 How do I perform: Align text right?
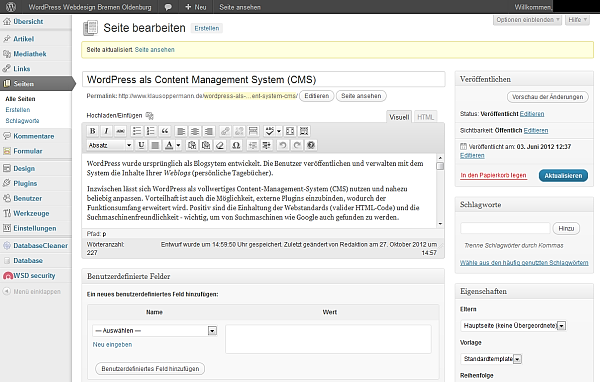[x=209, y=131]
